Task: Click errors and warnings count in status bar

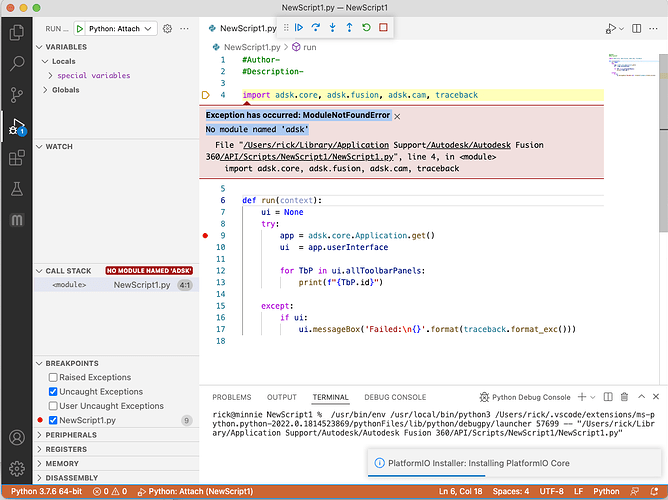Action: click(110, 491)
